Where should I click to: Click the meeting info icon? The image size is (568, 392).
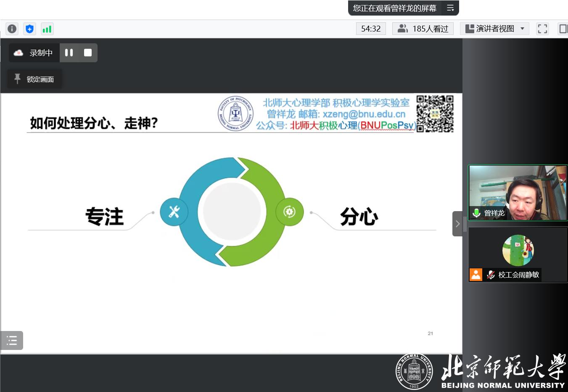(12, 29)
